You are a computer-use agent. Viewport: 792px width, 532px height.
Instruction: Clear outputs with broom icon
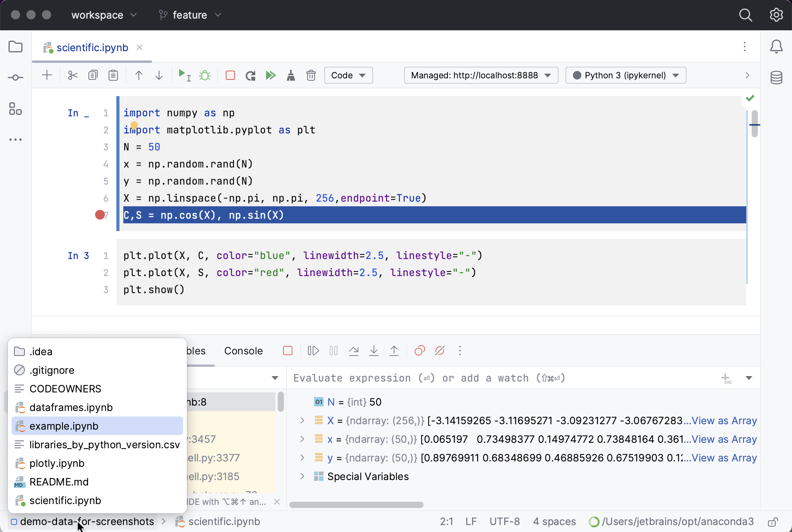[291, 75]
